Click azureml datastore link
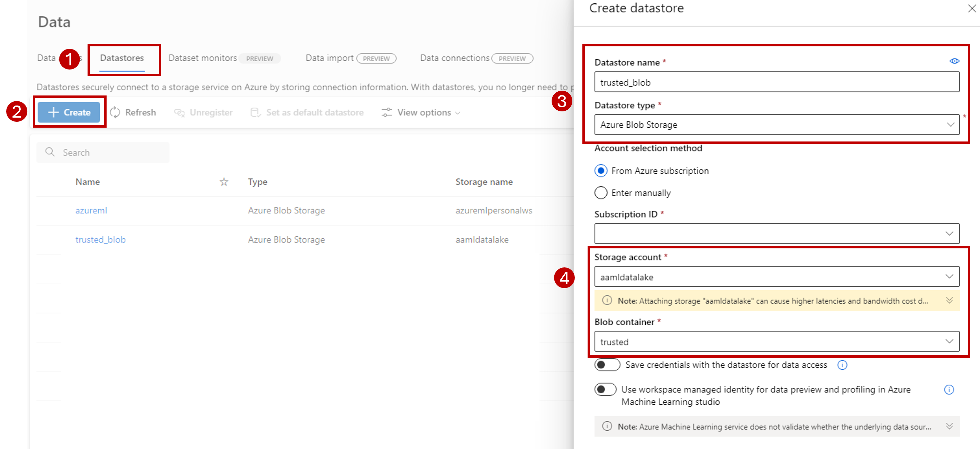980x449 pixels. pos(91,210)
